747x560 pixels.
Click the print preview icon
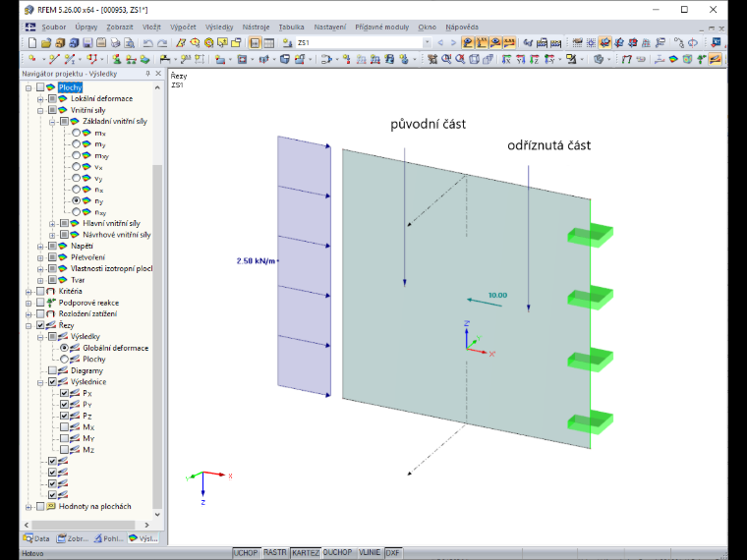pos(129,43)
